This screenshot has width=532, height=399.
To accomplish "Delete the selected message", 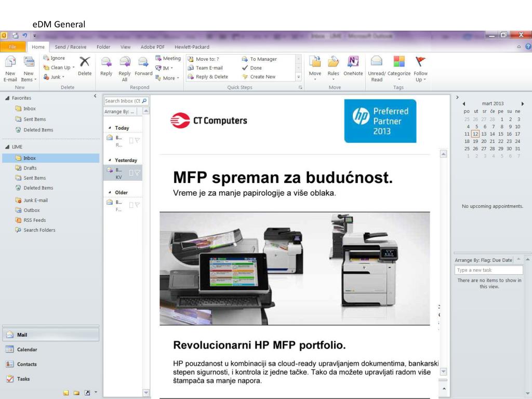I will pyautogui.click(x=84, y=66).
